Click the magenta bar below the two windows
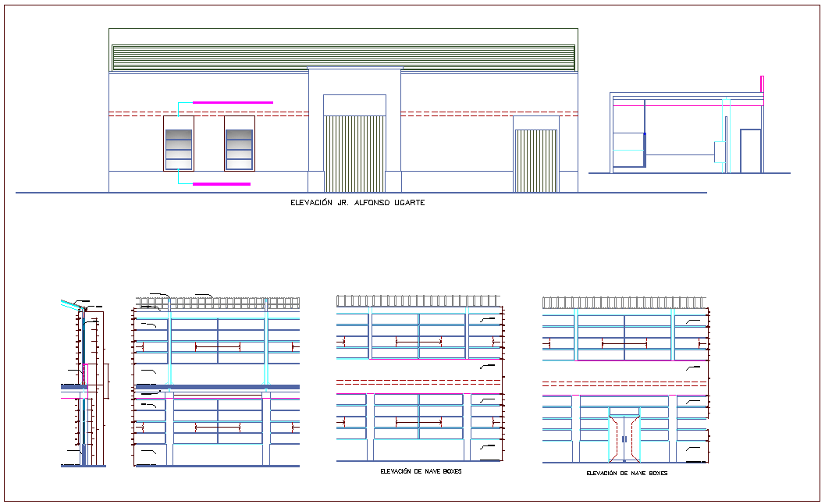The height and width of the screenshot is (504, 825). tap(222, 184)
